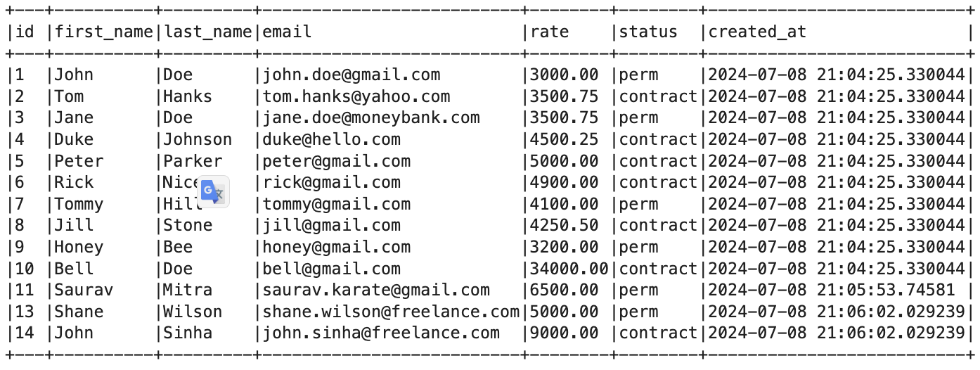Select the saurav.karate@gmail.com email
Viewport: 980px width, 370px height.
click(376, 290)
